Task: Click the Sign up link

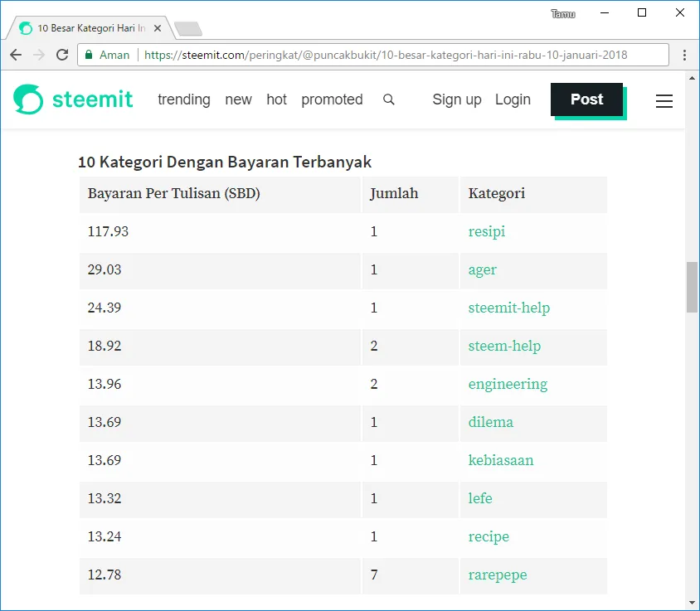Action: 457,99
